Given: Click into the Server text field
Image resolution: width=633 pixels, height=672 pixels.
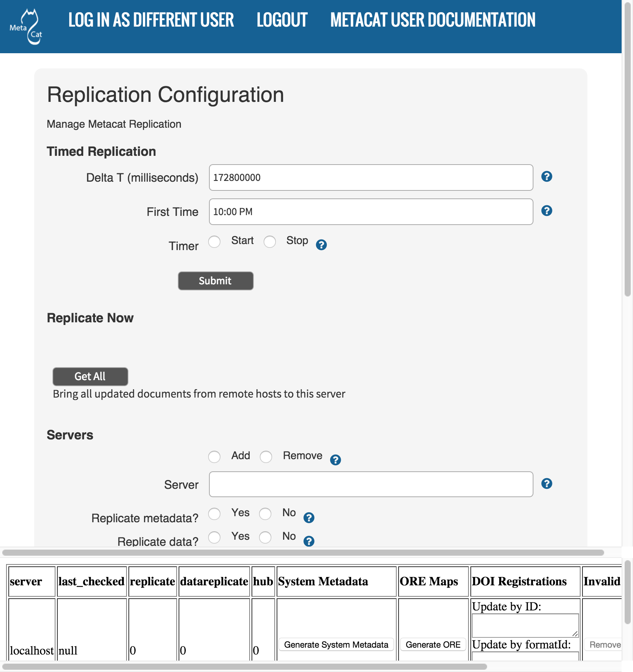Looking at the screenshot, I should [371, 484].
